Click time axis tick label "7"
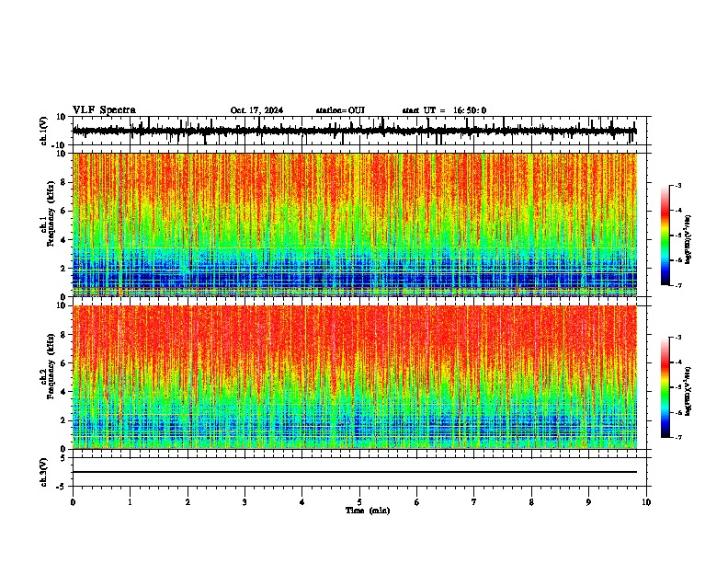Image resolution: width=728 pixels, height=563 pixels. (x=474, y=502)
